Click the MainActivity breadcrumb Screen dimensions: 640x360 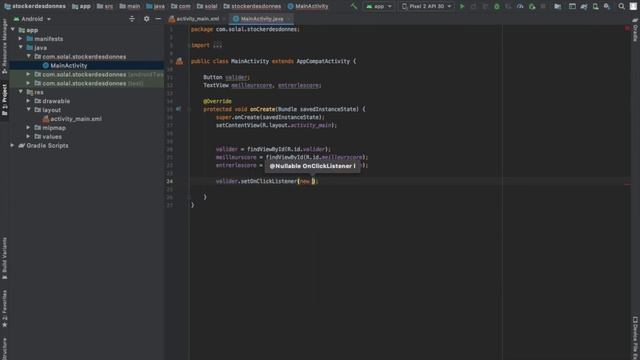308,6
